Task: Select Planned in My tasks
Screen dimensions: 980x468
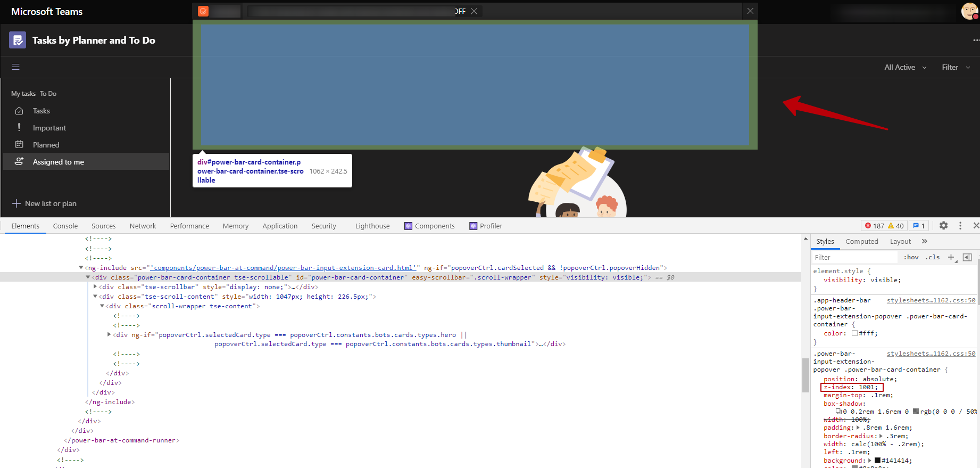Action: [86, 145]
